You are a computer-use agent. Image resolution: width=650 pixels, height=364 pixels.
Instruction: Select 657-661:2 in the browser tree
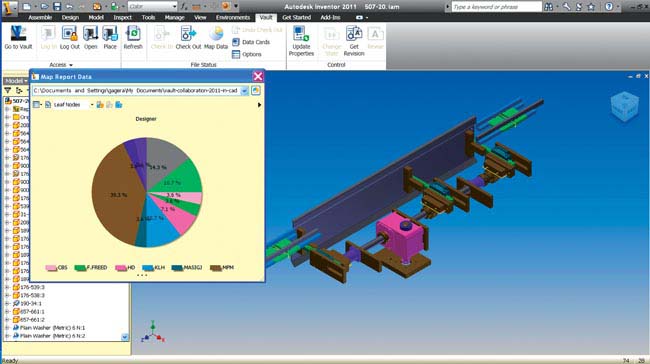pyautogui.click(x=32, y=320)
